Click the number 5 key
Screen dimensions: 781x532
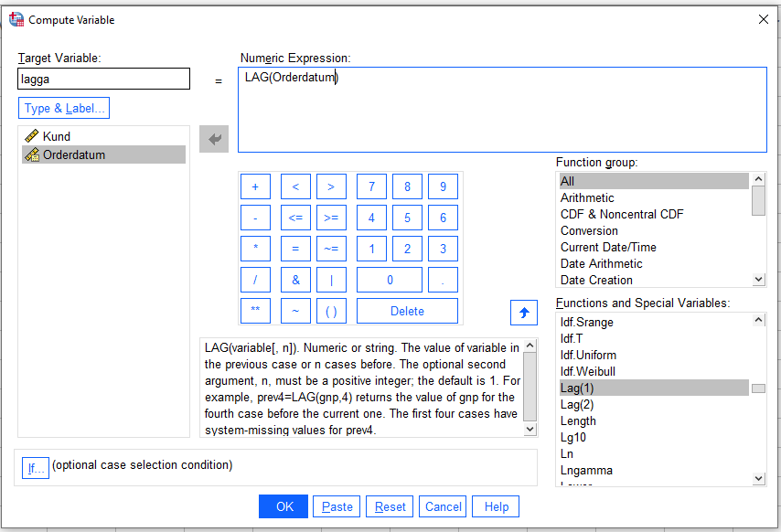click(x=408, y=218)
